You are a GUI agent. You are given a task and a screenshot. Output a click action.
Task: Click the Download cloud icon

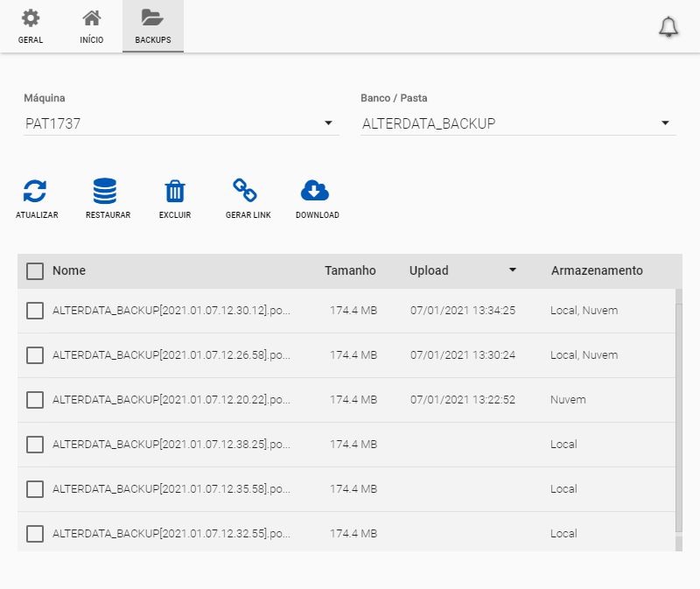click(315, 191)
